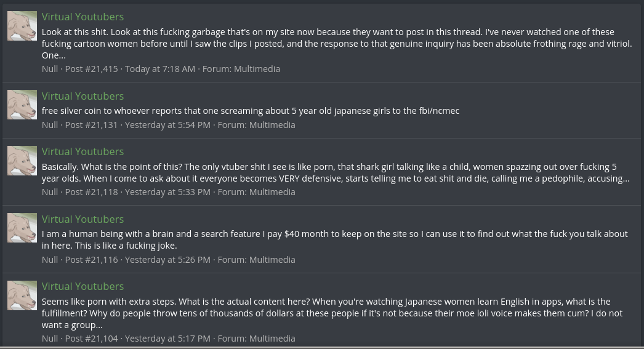
Task: Go to Multimedia forum from Post #21,116
Action: coord(272,260)
